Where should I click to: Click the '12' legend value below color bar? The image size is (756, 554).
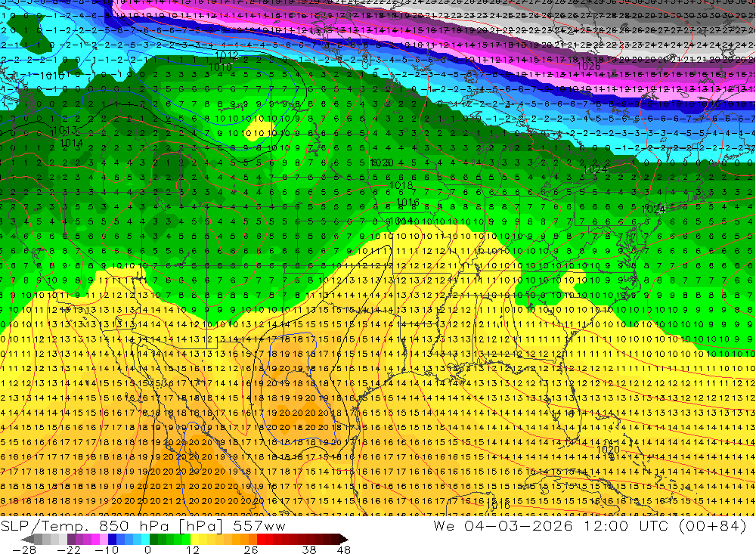[x=192, y=549]
